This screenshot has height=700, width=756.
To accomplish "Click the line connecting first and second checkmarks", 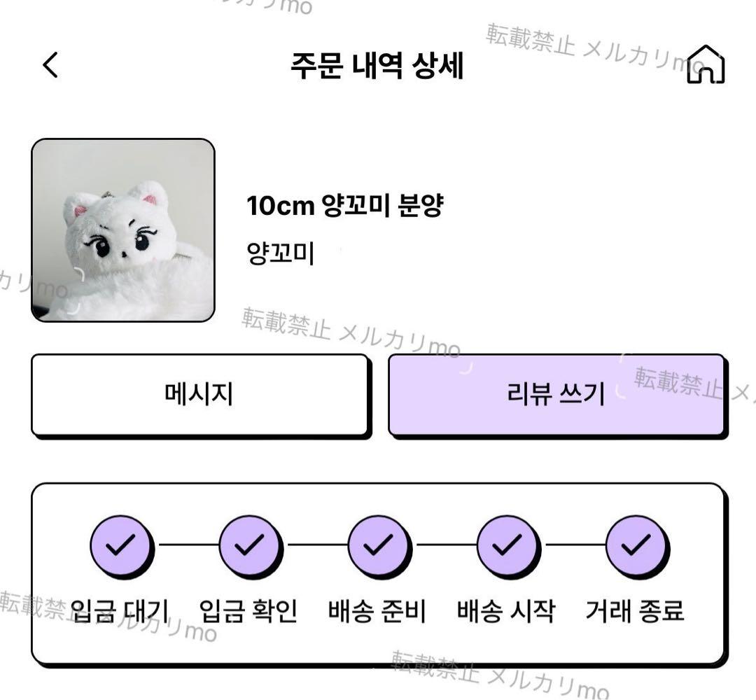I will [185, 545].
